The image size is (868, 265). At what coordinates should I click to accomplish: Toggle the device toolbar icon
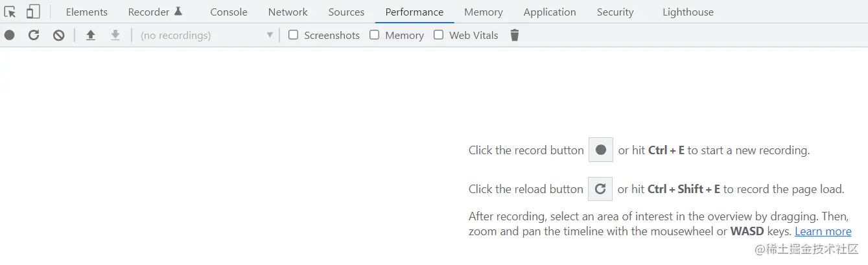click(x=33, y=12)
